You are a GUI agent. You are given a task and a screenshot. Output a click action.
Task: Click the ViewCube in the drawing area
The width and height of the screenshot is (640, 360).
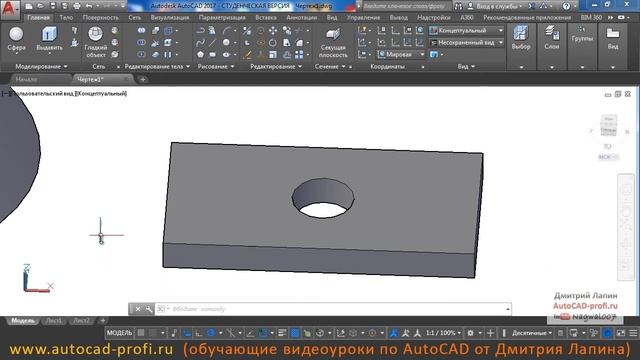click(608, 126)
